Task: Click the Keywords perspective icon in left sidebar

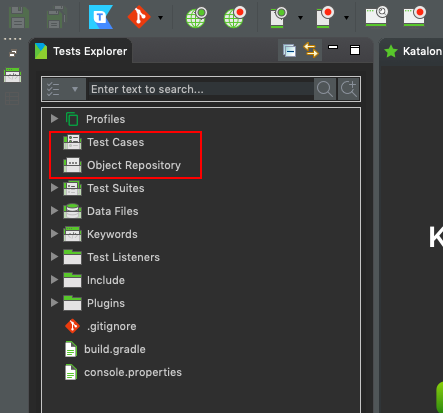Action: (13, 75)
